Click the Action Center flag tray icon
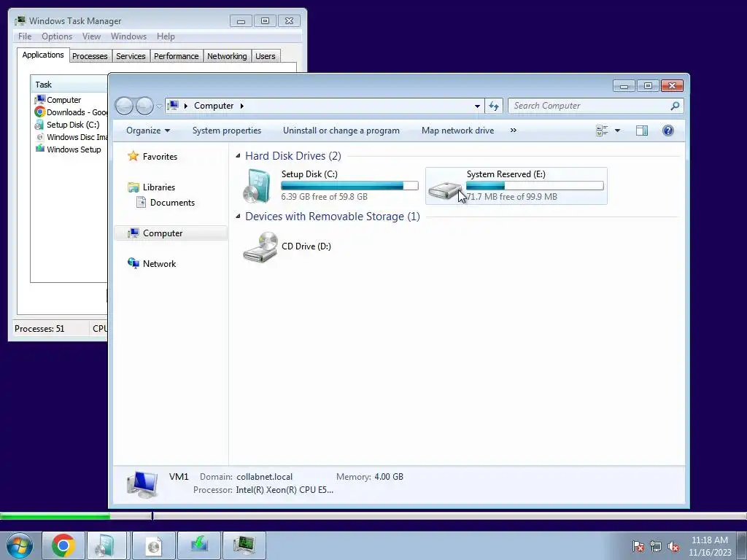The width and height of the screenshot is (747, 560). pos(638,546)
